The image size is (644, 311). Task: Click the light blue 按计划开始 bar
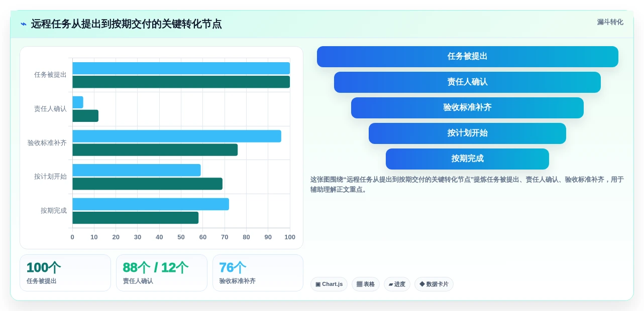pyautogui.click(x=137, y=170)
